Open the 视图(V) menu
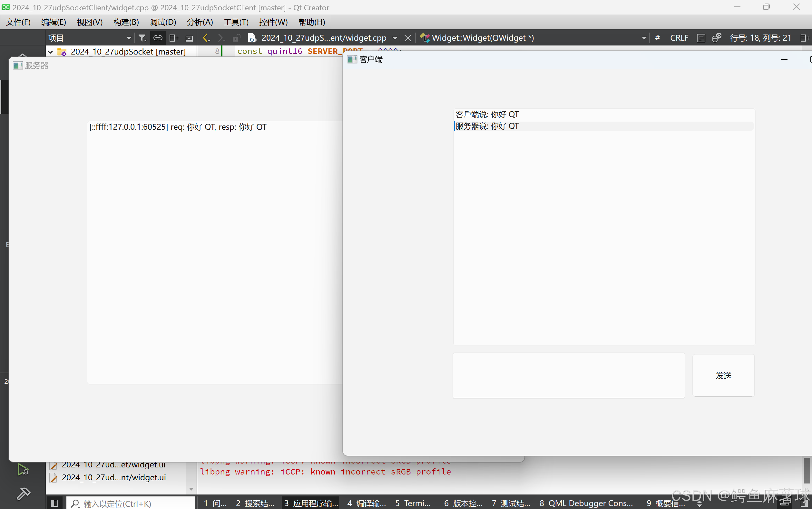812x509 pixels. (x=90, y=22)
